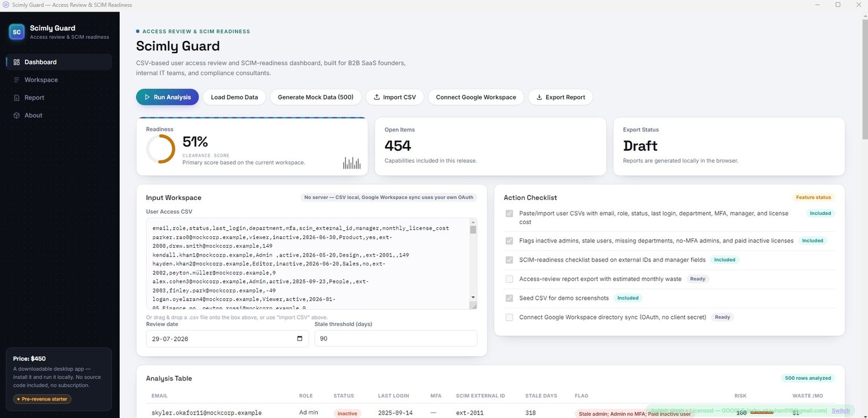Click the Feature status badge

[x=813, y=197]
